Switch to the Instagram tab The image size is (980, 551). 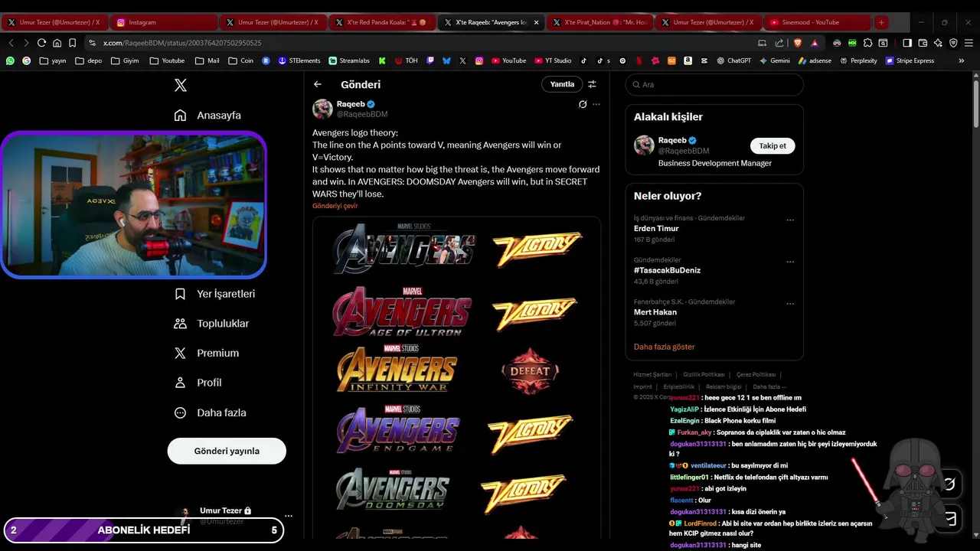[163, 22]
